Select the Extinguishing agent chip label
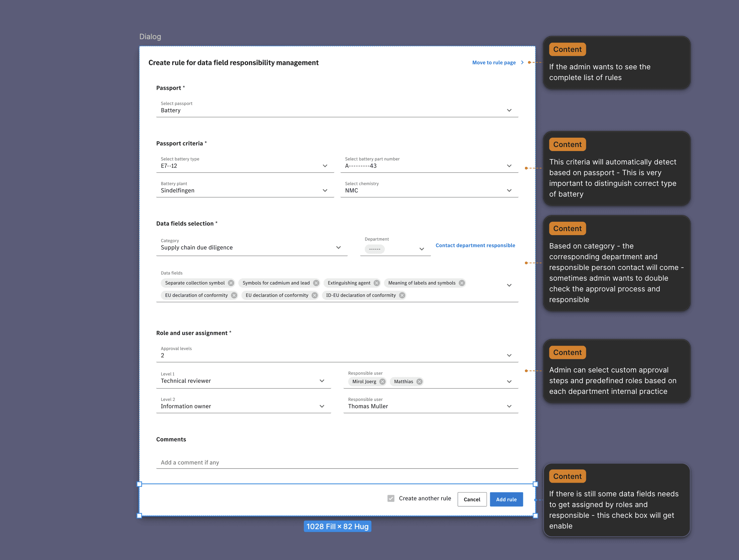The image size is (739, 560). point(349,283)
